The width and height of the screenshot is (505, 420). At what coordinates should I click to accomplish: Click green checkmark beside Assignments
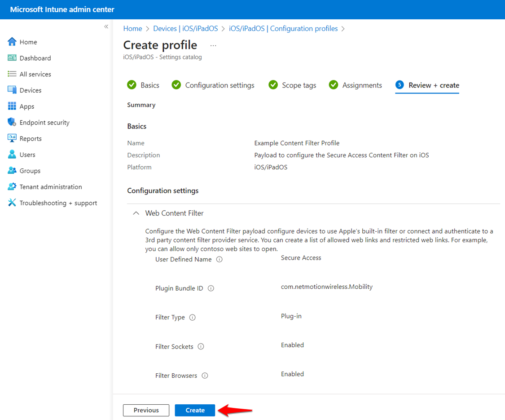(334, 85)
